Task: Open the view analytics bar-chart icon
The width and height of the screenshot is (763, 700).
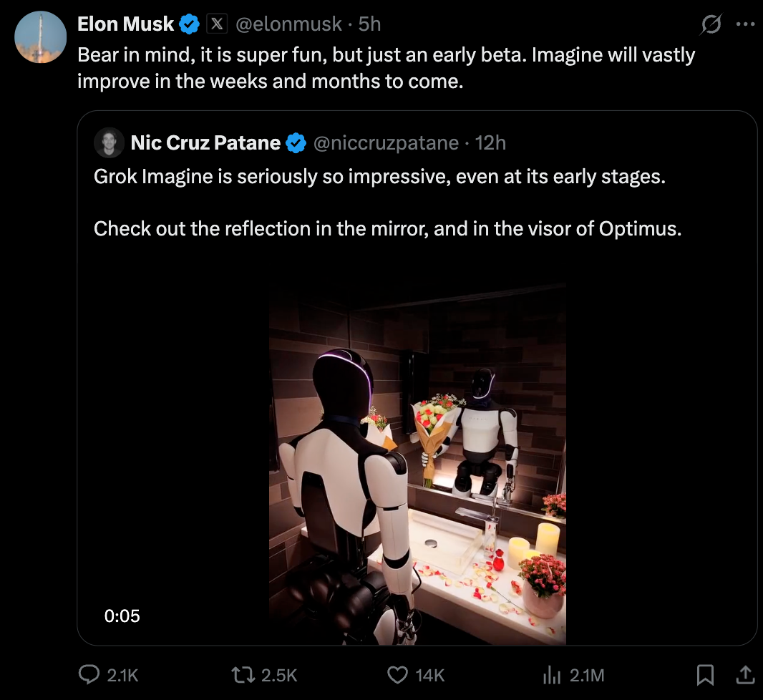Action: click(x=552, y=674)
